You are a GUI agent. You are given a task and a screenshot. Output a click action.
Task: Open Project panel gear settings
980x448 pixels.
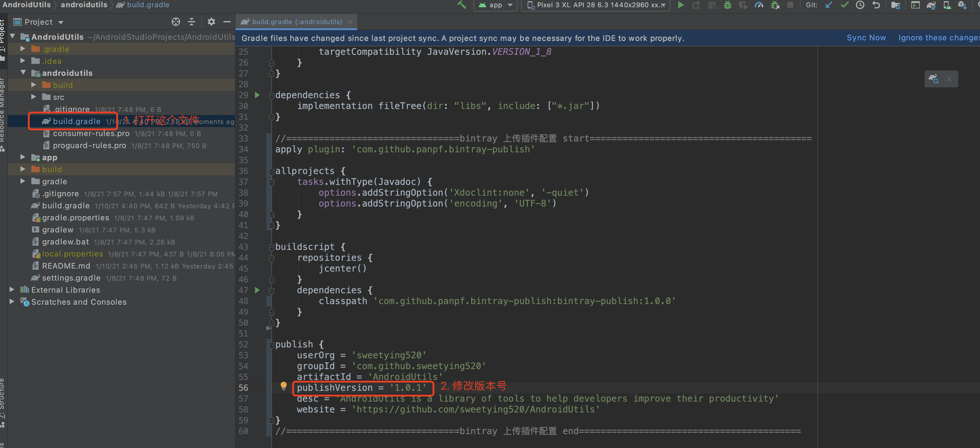211,22
